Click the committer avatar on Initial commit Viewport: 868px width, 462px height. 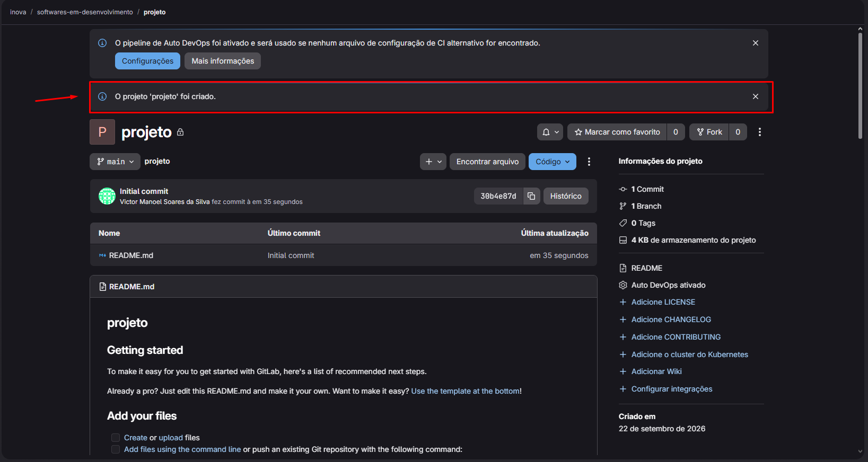(107, 196)
